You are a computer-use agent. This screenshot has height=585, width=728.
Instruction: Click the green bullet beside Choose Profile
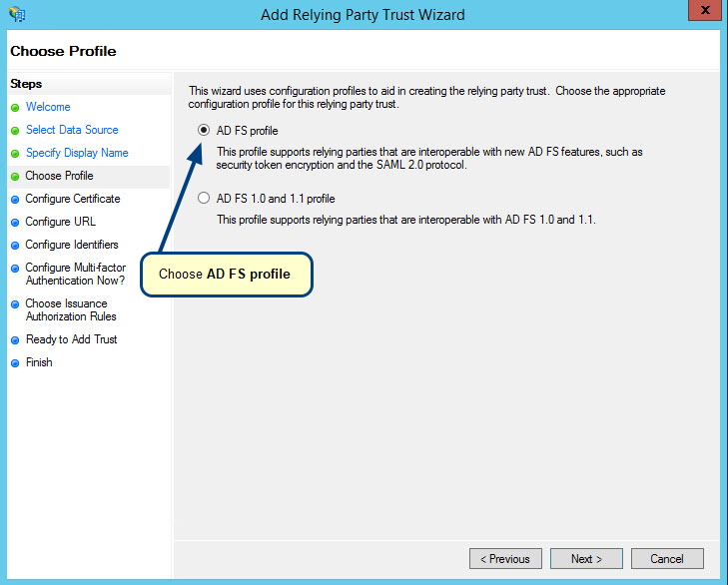[15, 177]
